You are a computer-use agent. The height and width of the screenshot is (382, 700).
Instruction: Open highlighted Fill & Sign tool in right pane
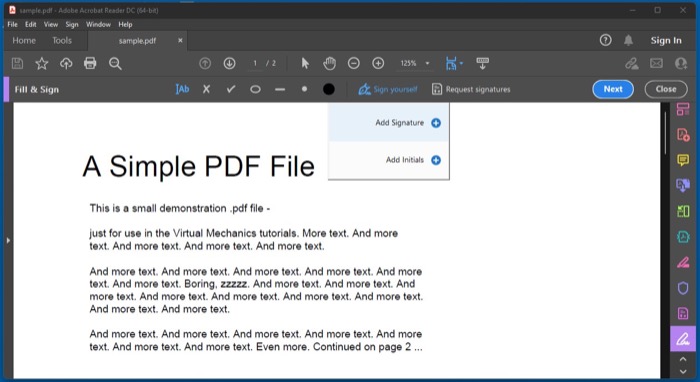pyautogui.click(x=683, y=339)
